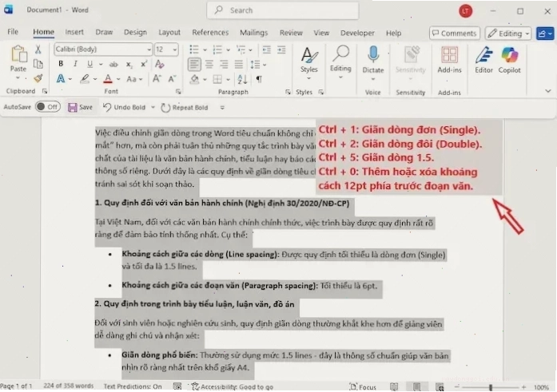Viewport: 557px width, 392px height.
Task: Switch to Insert tab
Action: point(74,32)
